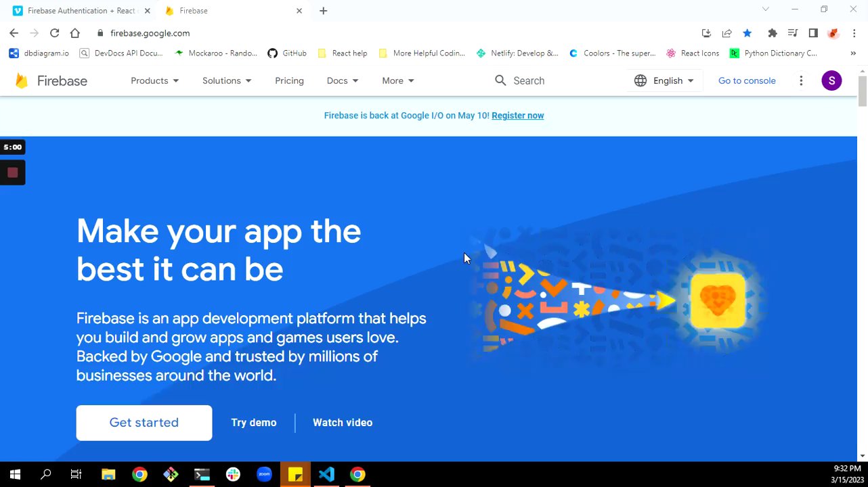Open the terminal from the taskbar
This screenshot has height=487, width=868.
tap(202, 474)
